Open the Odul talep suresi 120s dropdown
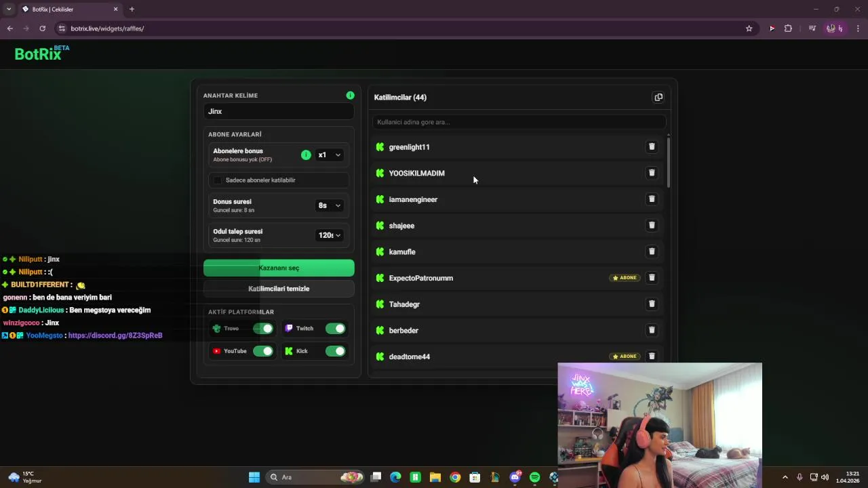The image size is (868, 488). [330, 235]
